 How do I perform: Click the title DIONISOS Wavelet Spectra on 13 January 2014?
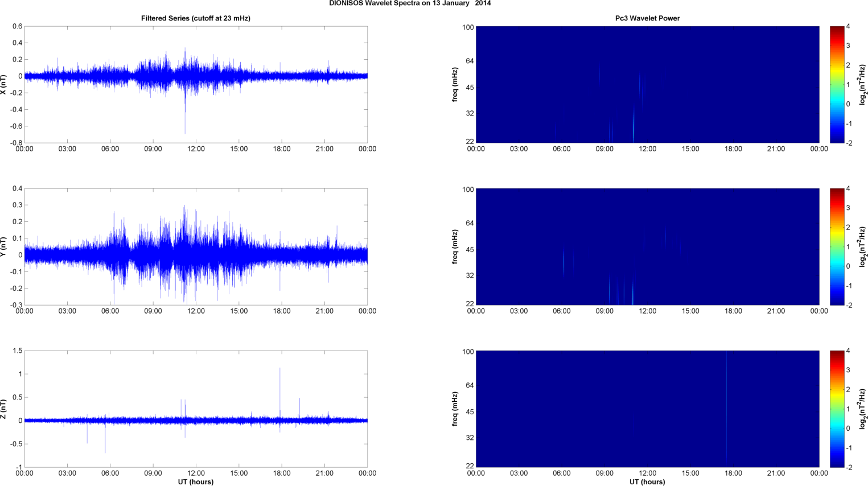tap(410, 3)
